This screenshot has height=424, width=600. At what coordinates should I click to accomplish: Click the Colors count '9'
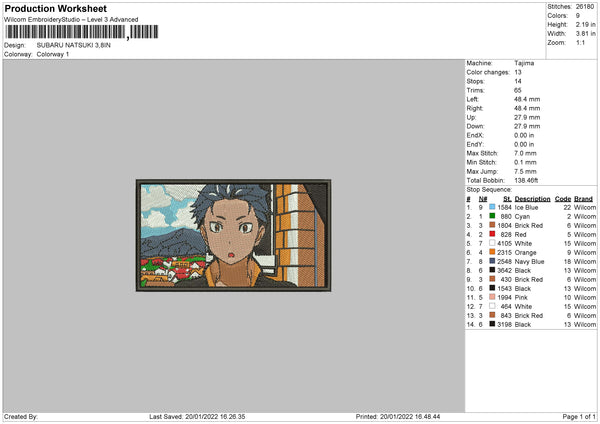pos(578,16)
